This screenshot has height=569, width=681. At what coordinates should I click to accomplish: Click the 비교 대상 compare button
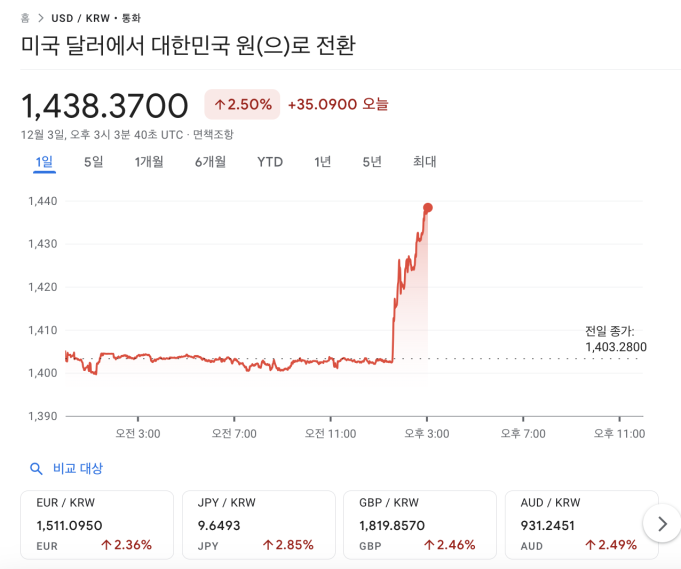point(77,468)
